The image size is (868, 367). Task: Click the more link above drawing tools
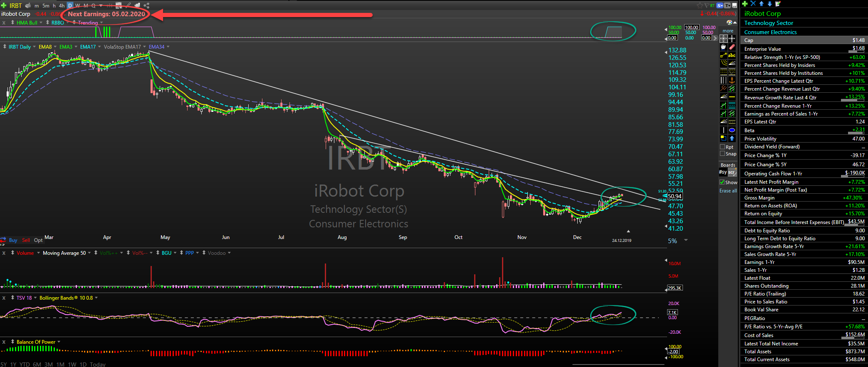point(728,31)
